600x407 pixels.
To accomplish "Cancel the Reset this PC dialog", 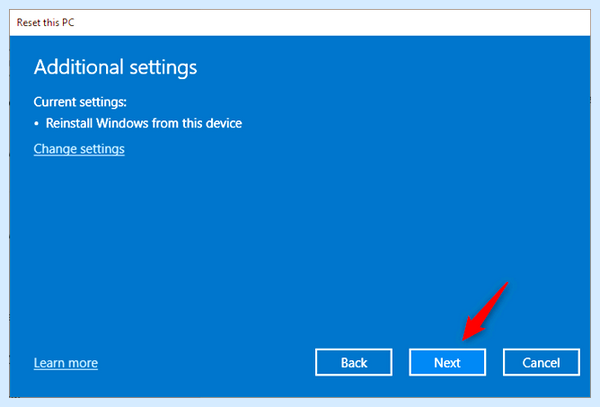I will 541,362.
